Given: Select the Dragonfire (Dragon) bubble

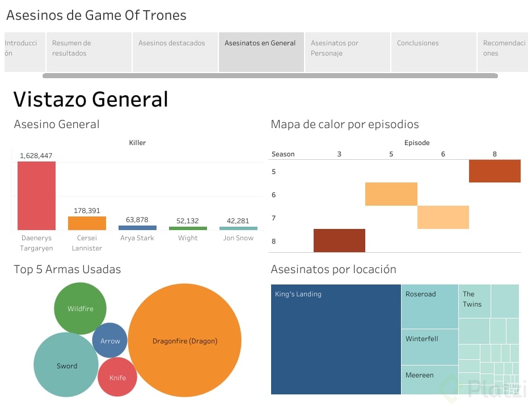Looking at the screenshot, I should (x=185, y=340).
